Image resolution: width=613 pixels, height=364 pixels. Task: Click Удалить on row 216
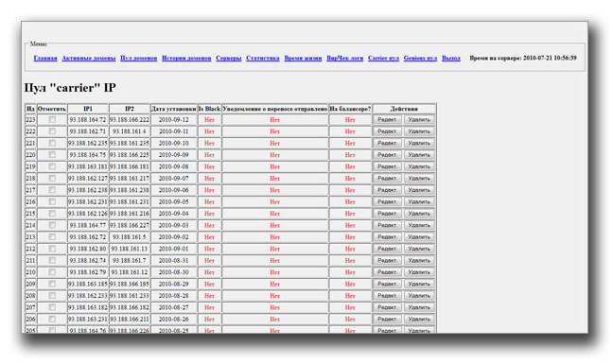pos(419,201)
